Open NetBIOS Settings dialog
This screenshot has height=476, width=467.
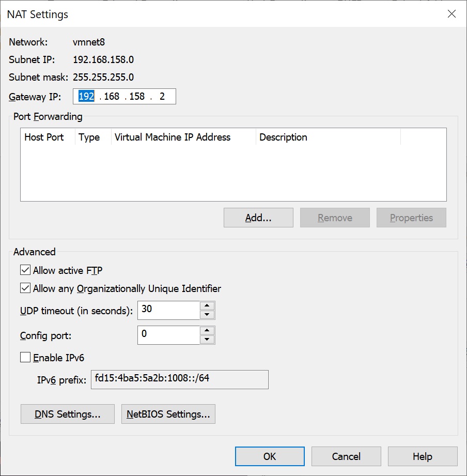point(168,414)
